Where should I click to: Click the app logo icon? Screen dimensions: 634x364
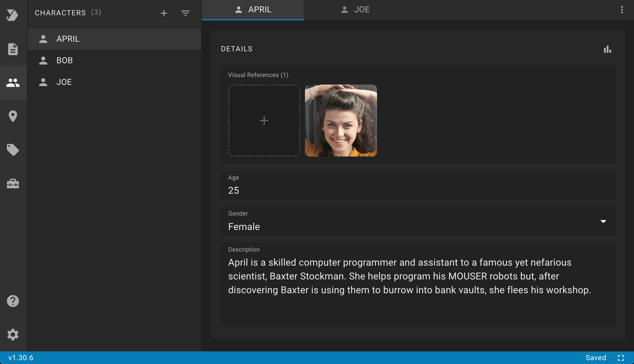pyautogui.click(x=12, y=15)
